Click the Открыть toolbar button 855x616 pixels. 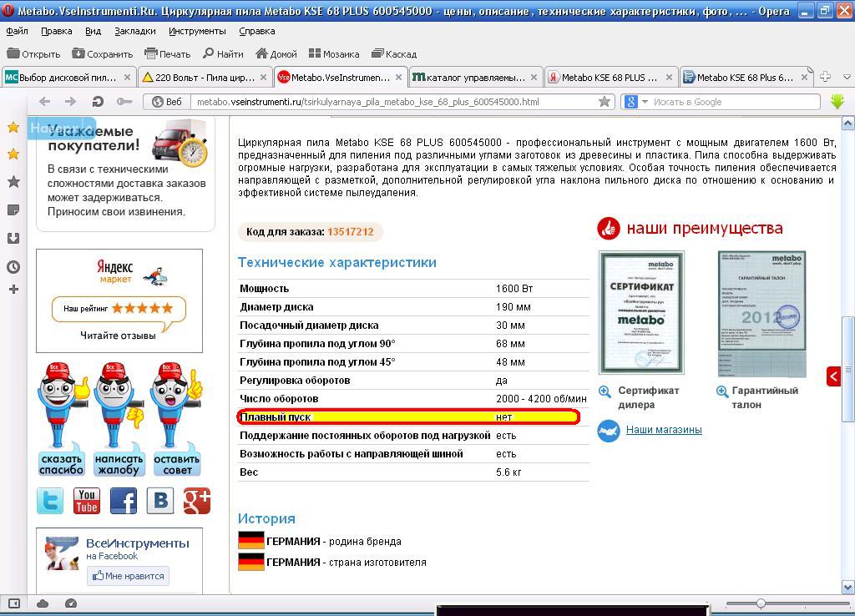[33, 54]
